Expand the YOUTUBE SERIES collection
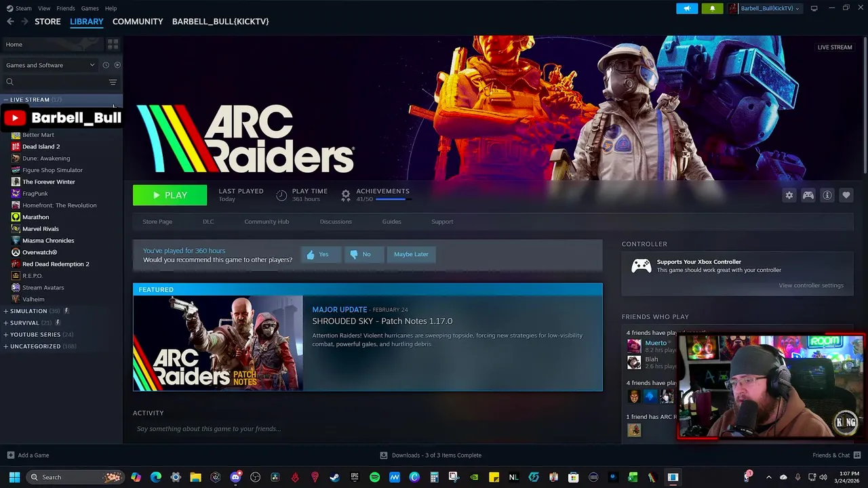The image size is (868, 488). [6, 335]
